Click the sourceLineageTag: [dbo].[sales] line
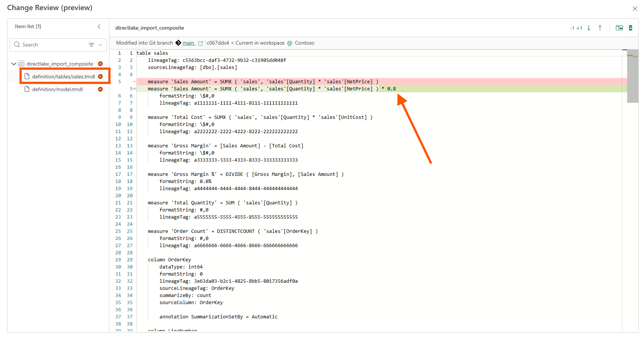Screen dimensions: 644x339 [x=192, y=67]
